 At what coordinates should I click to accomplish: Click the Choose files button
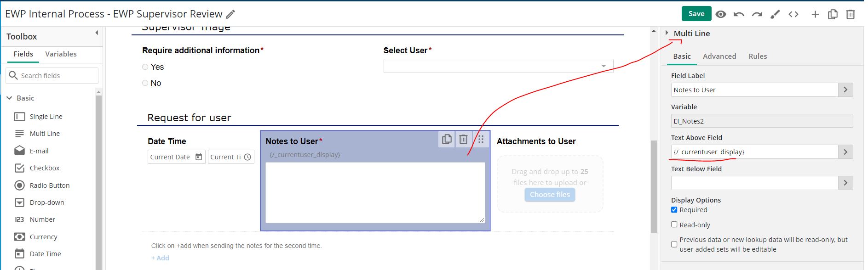(x=550, y=195)
